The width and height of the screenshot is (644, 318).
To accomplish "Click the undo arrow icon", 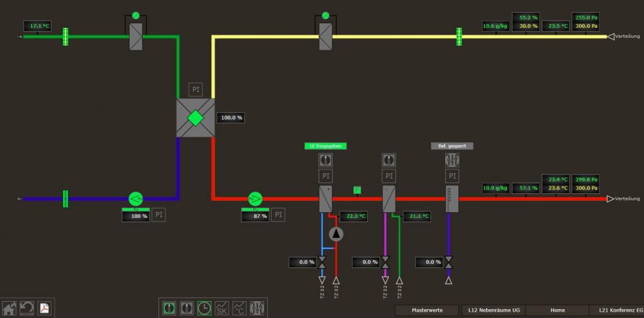I will 26,308.
